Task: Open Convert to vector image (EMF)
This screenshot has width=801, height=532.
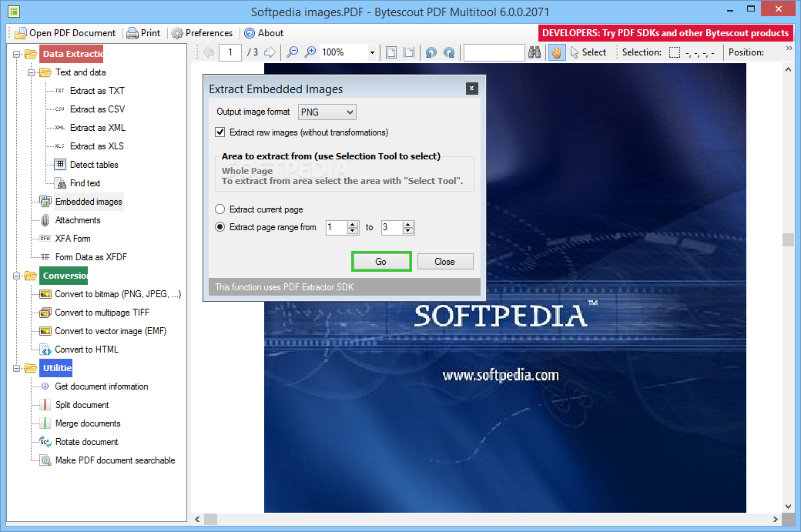Action: 110,331
